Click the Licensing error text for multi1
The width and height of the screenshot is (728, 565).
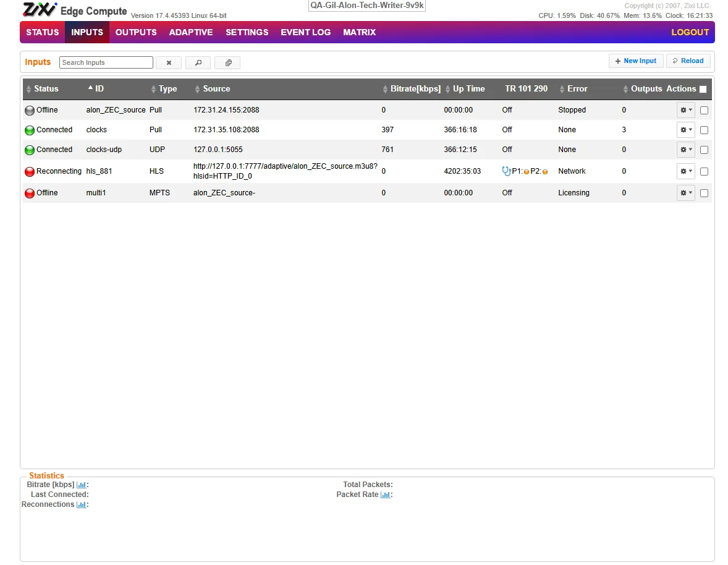574,193
